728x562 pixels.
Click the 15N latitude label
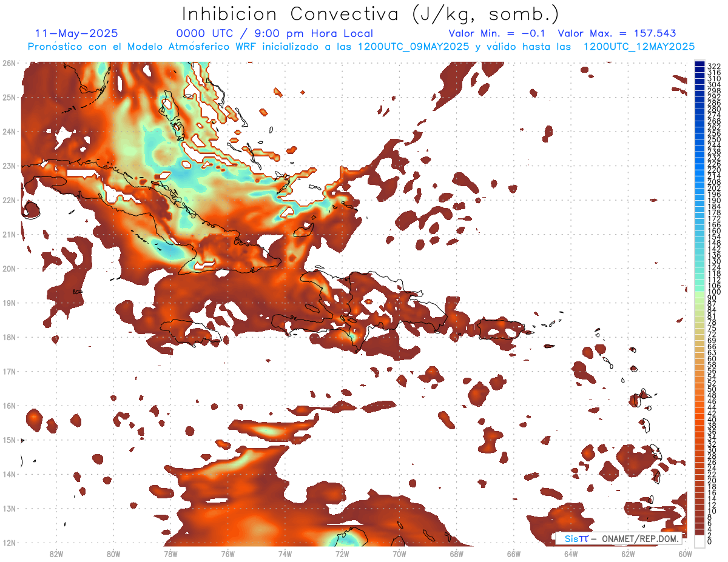pos(10,440)
